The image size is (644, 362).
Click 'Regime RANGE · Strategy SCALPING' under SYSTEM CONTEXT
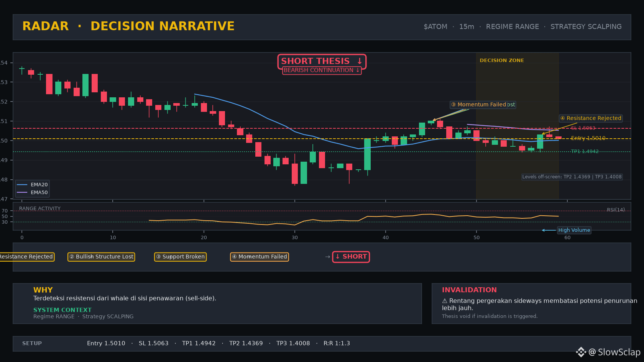click(84, 316)
